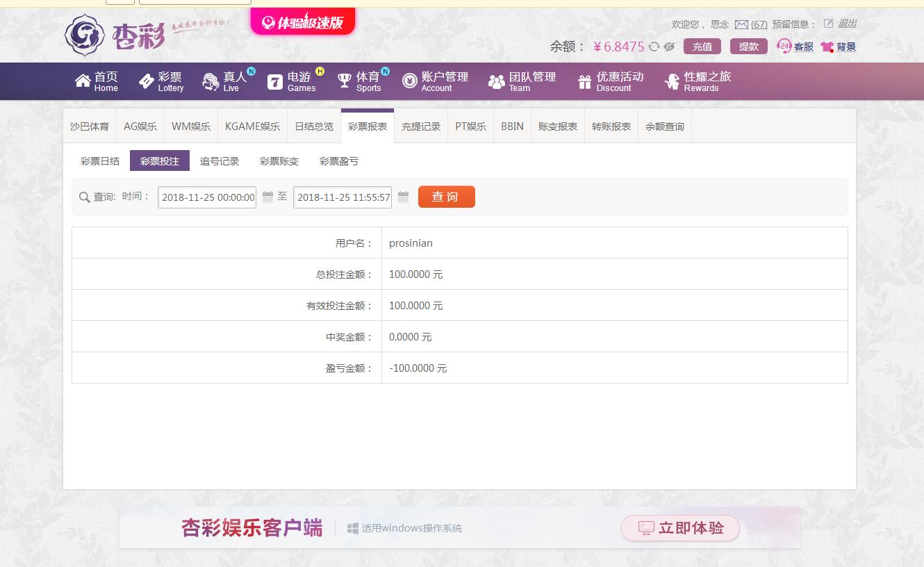Open calendar picker for end date
Viewport: 924px width, 567px height.
[x=403, y=197]
